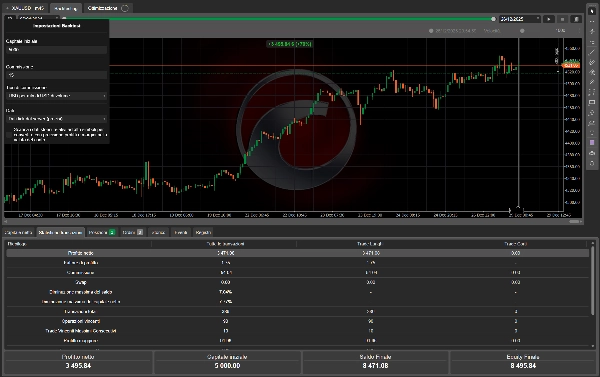Start the backtest with the play button

(549, 19)
